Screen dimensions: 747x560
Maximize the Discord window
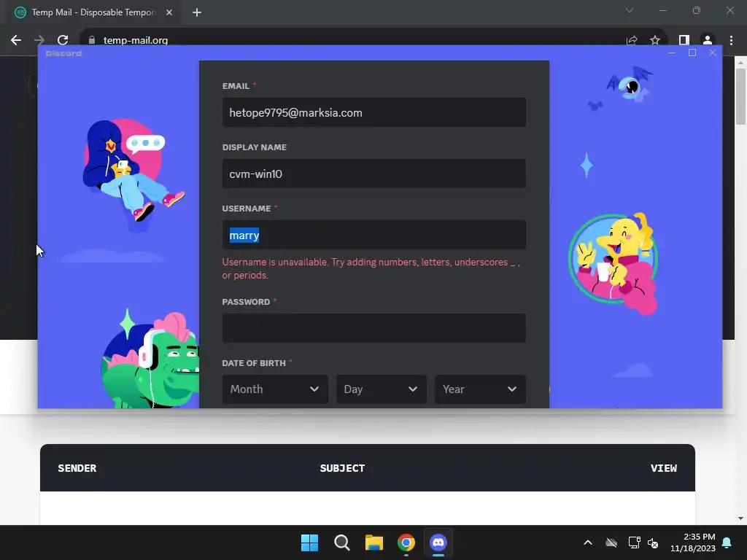click(692, 52)
